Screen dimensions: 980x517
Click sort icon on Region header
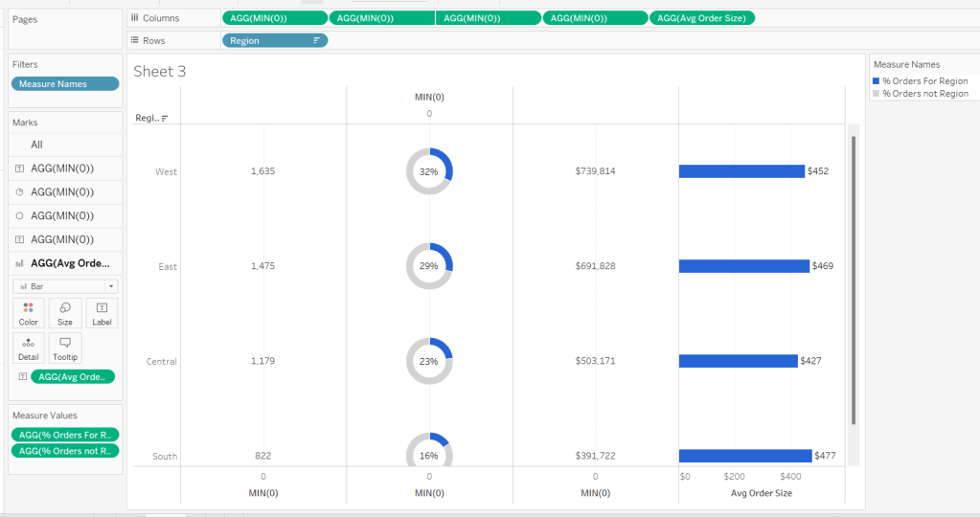(165, 119)
